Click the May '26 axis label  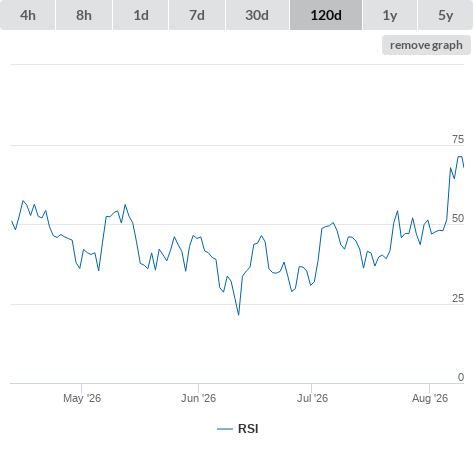pos(82,398)
